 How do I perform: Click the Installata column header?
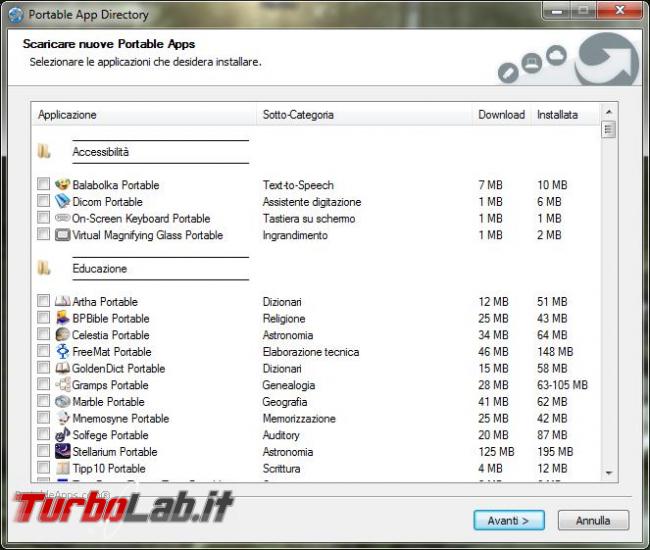(x=565, y=114)
